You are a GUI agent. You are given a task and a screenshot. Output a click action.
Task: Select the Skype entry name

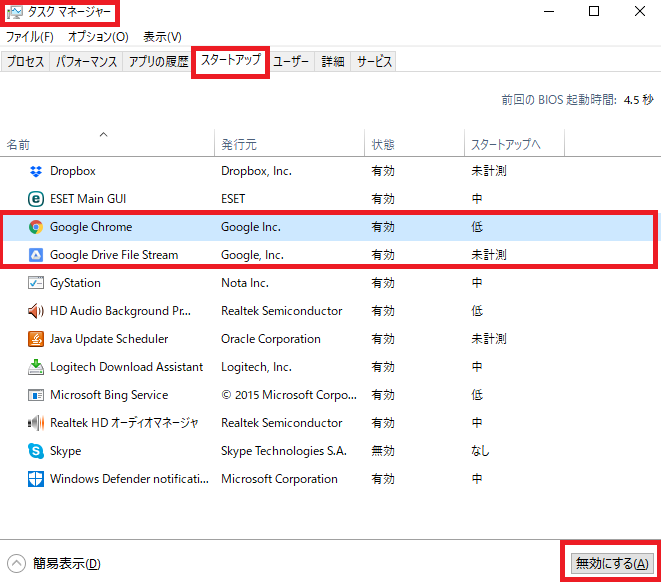[65, 451]
